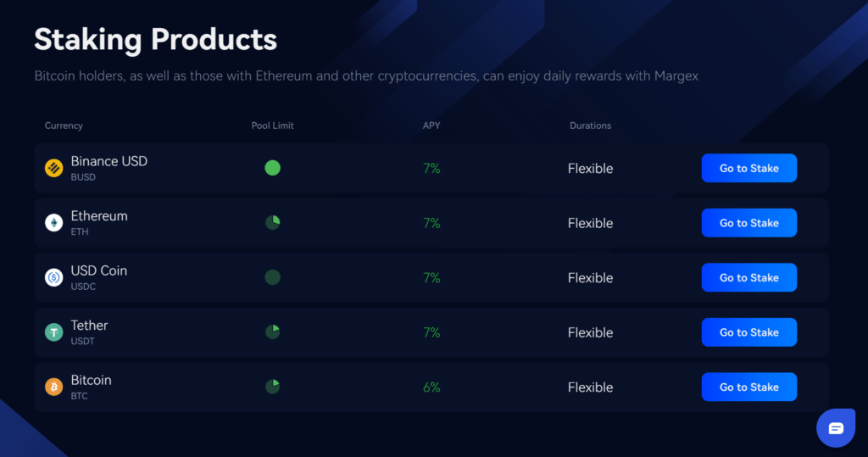Click the Tether pool limit pie indicator
The height and width of the screenshot is (457, 868).
pos(272,332)
